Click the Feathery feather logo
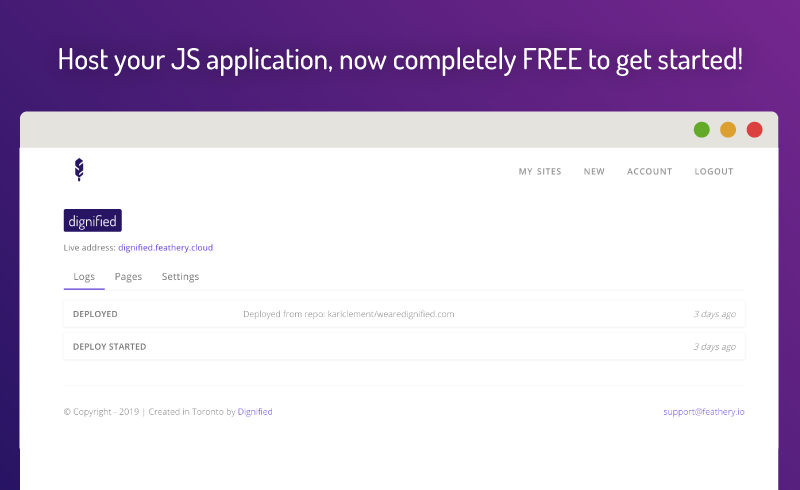This screenshot has width=800, height=490. pos(79,169)
